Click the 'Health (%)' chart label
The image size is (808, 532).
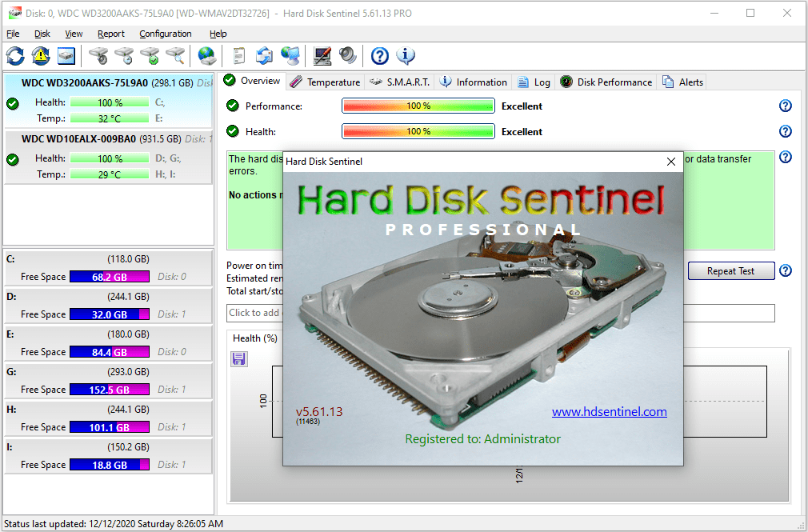[x=255, y=338]
